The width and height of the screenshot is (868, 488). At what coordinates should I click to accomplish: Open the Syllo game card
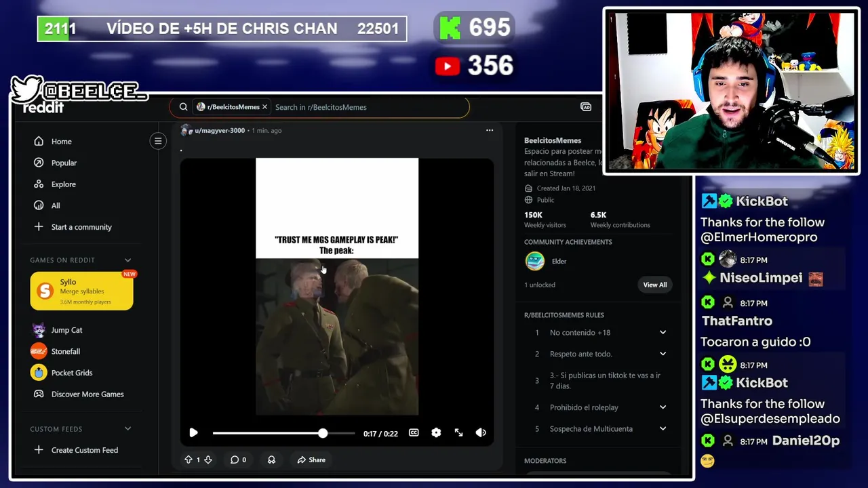(x=81, y=291)
